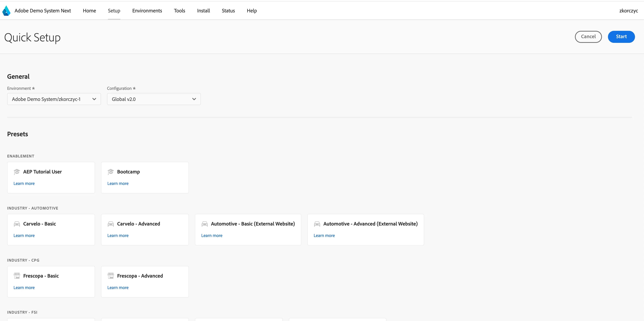Select the Automotive - Advanced (External Website) title
Image resolution: width=644 pixels, height=321 pixels.
370,224
